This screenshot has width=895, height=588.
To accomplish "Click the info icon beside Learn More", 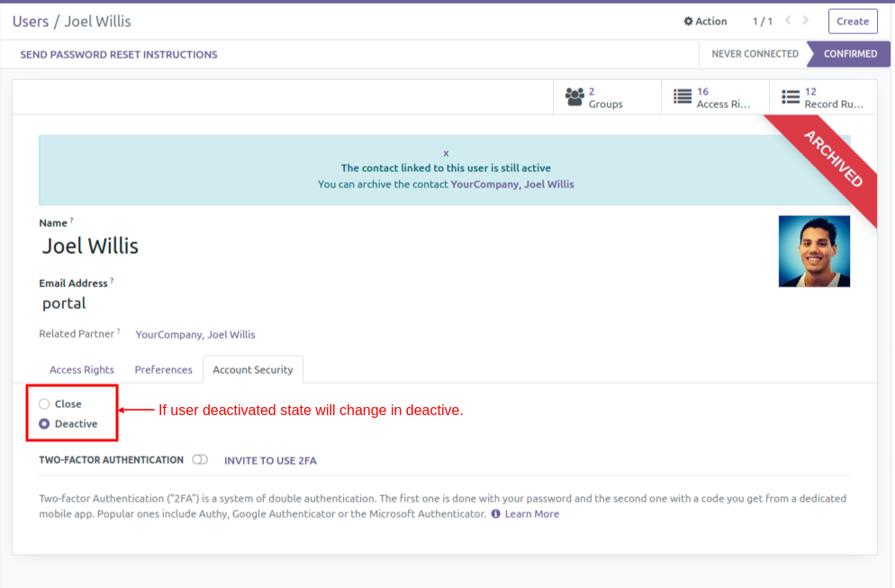I will pyautogui.click(x=495, y=514).
